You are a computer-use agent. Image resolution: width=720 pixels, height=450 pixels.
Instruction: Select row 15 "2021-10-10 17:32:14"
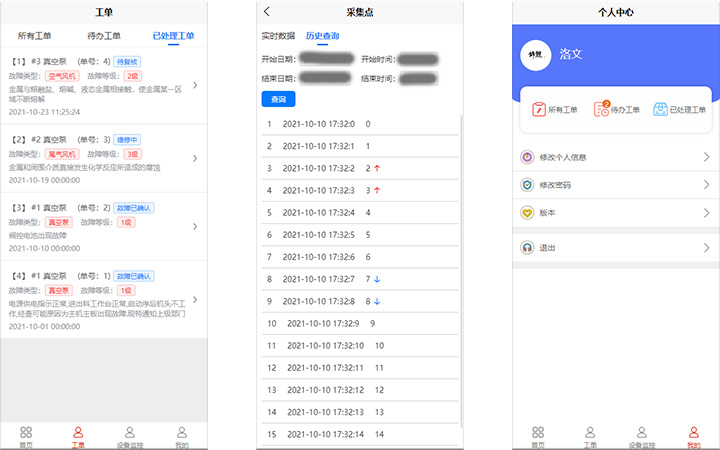[360, 434]
